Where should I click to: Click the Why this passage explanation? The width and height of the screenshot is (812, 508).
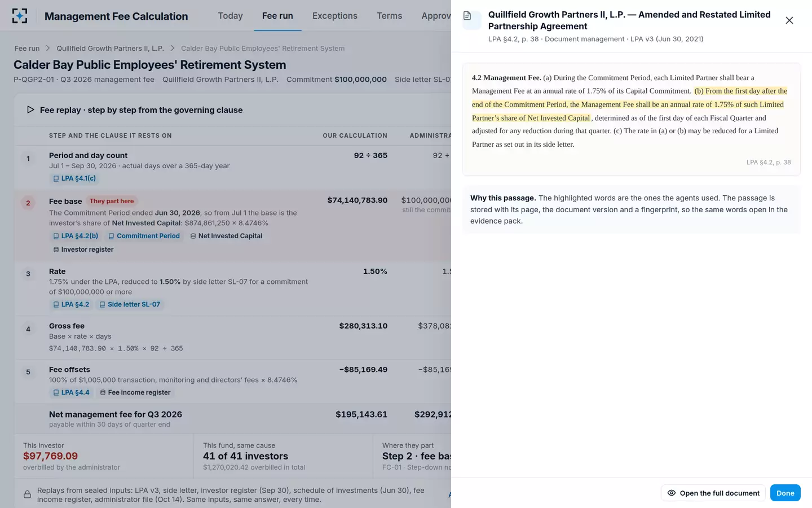click(631, 209)
